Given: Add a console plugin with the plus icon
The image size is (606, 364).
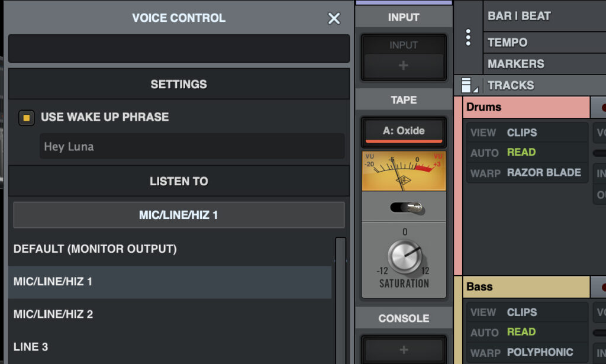Looking at the screenshot, I should [x=404, y=350].
